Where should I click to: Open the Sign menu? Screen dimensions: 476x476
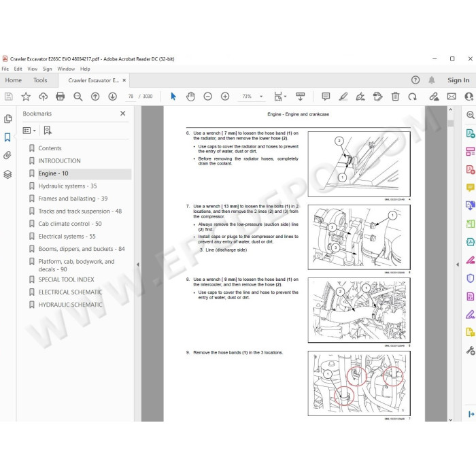(x=47, y=69)
